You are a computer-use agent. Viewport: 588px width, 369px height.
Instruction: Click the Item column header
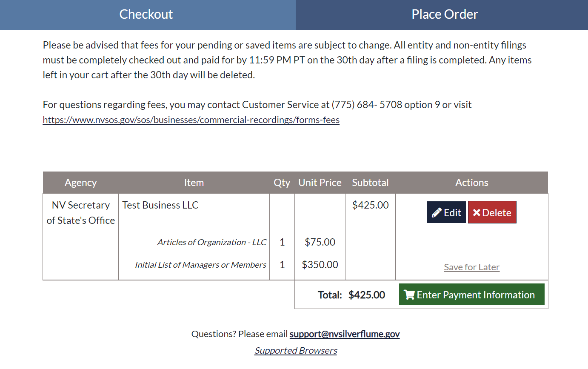[194, 183]
